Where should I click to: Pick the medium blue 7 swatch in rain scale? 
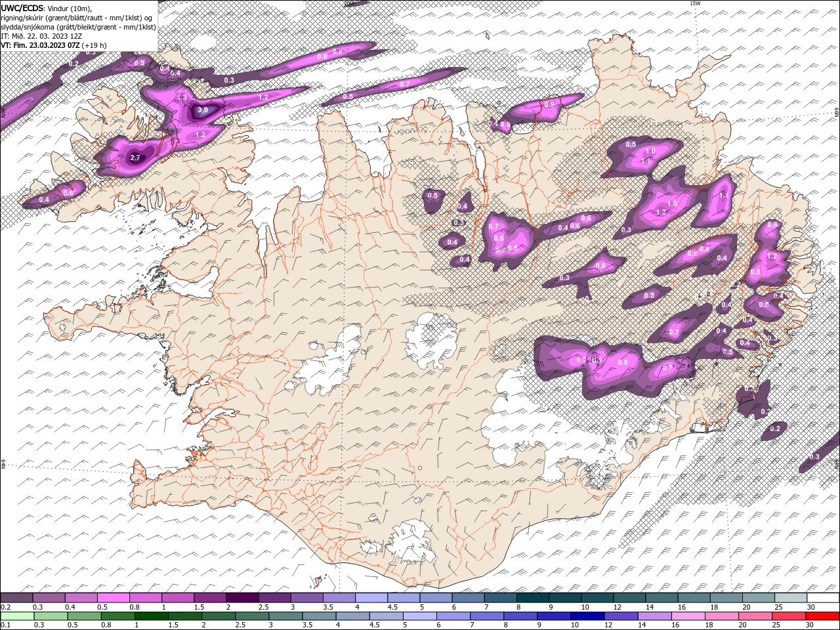tap(486, 616)
